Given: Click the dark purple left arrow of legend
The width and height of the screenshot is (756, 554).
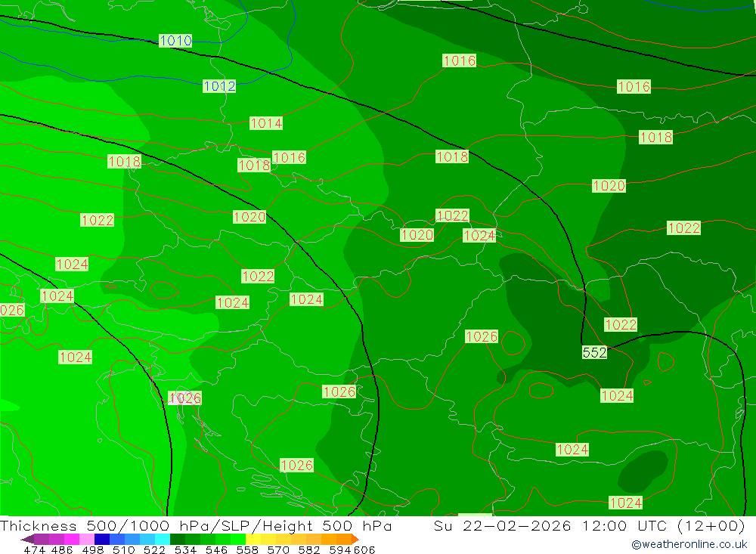Looking at the screenshot, I should coord(27,539).
